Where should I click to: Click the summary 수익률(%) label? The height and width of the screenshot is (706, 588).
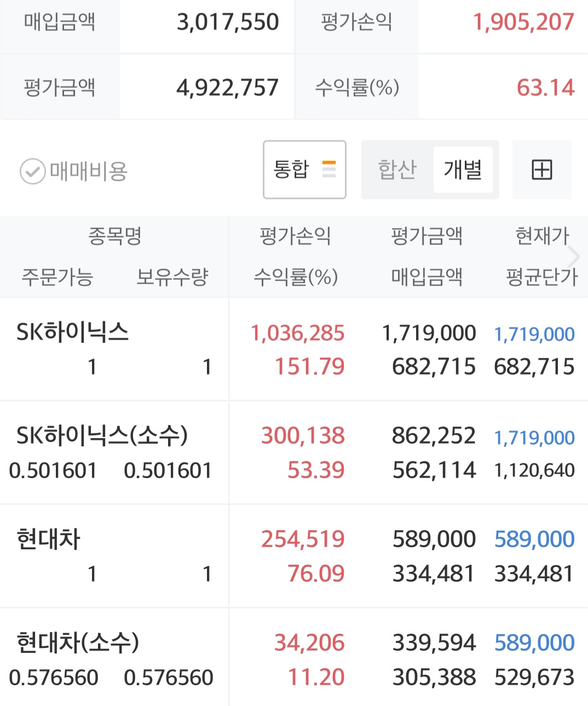[x=357, y=88]
